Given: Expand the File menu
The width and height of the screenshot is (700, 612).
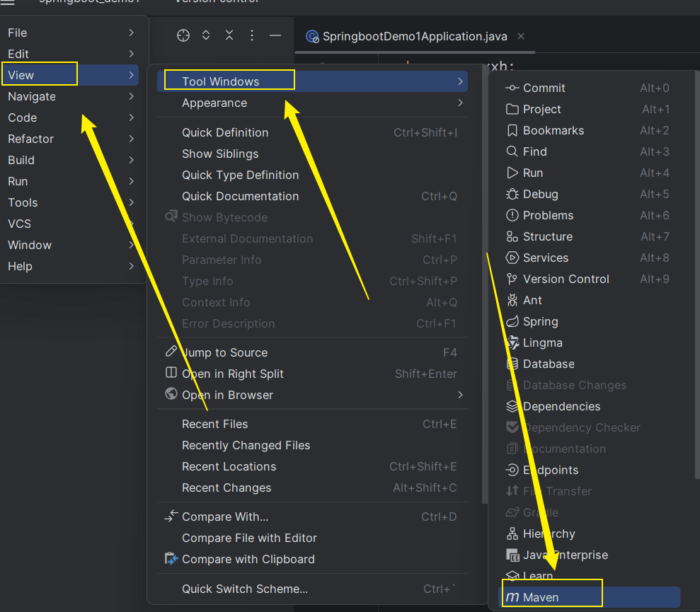Looking at the screenshot, I should pos(71,33).
